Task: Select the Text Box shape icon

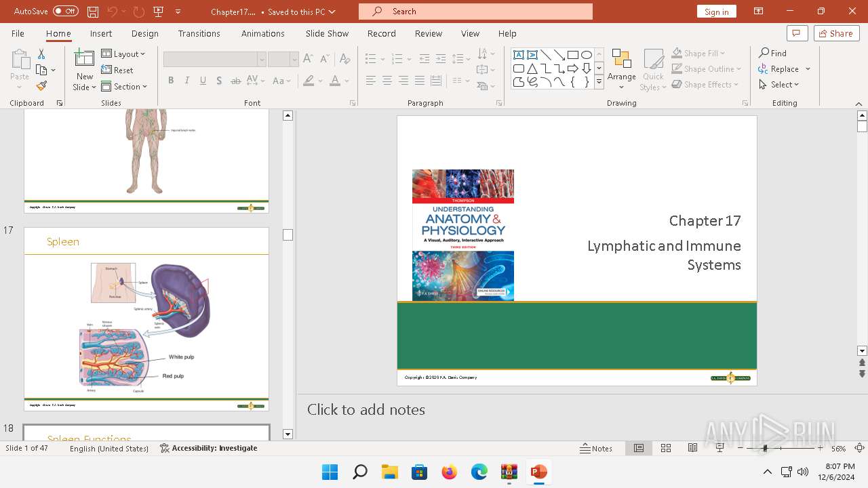Action: [519, 55]
